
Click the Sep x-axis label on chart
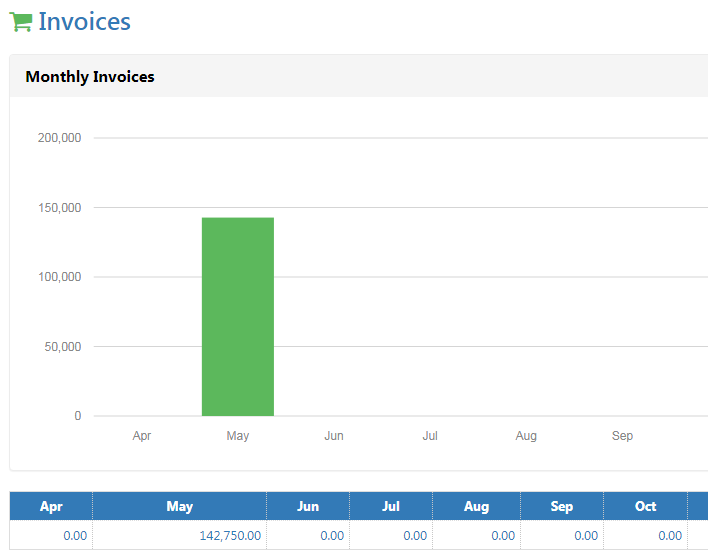coord(622,436)
